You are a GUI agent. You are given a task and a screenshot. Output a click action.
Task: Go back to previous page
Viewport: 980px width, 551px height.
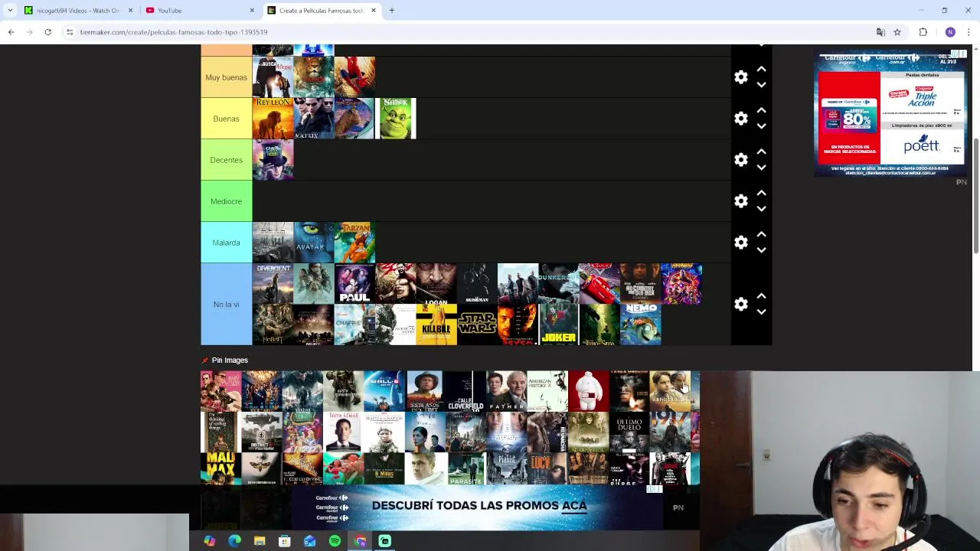pyautogui.click(x=11, y=32)
